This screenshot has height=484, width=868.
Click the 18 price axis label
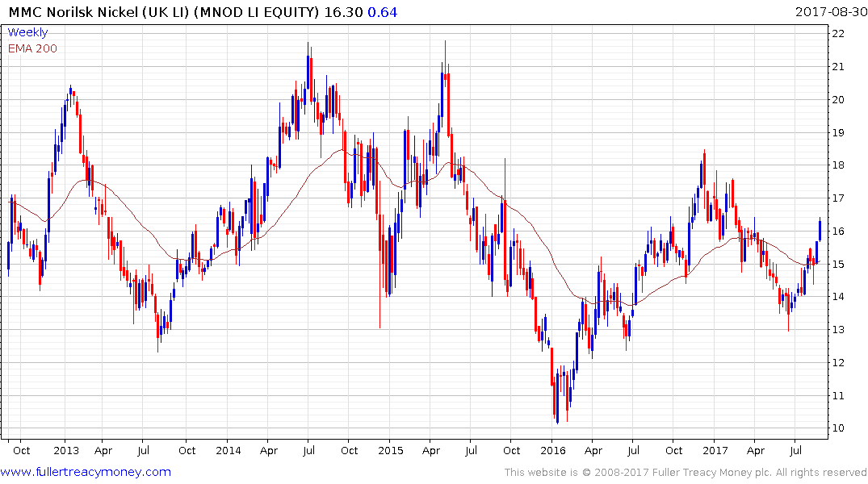click(x=838, y=165)
